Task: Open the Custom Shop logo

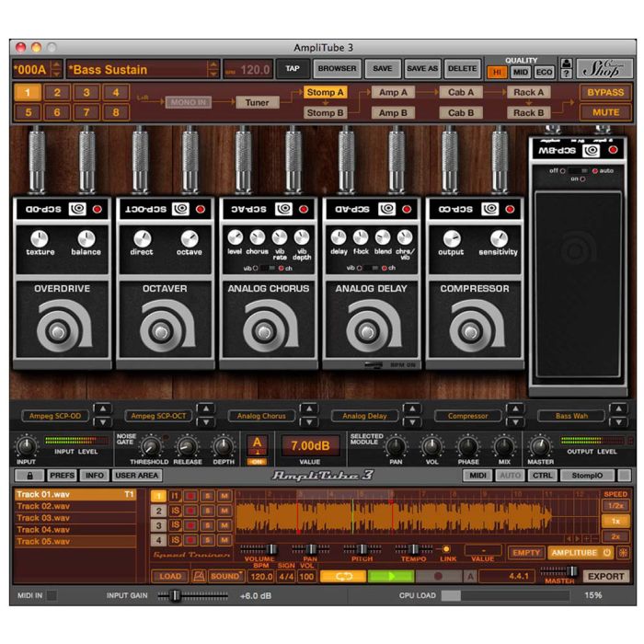Action: coord(604,69)
